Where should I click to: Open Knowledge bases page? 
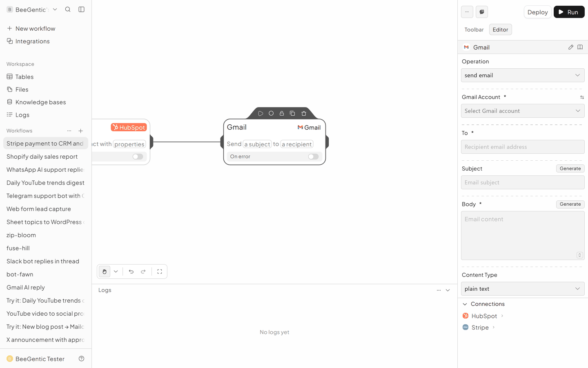tap(46, 102)
